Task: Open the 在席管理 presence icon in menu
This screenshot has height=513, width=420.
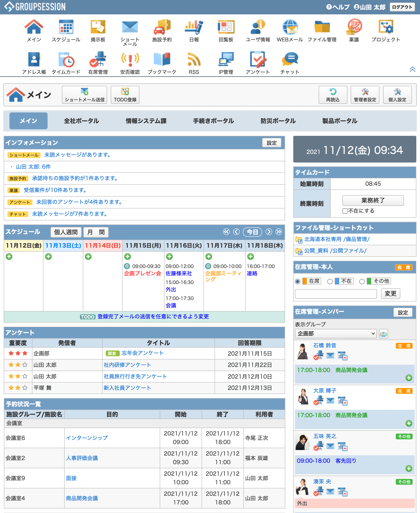Action: [x=98, y=59]
